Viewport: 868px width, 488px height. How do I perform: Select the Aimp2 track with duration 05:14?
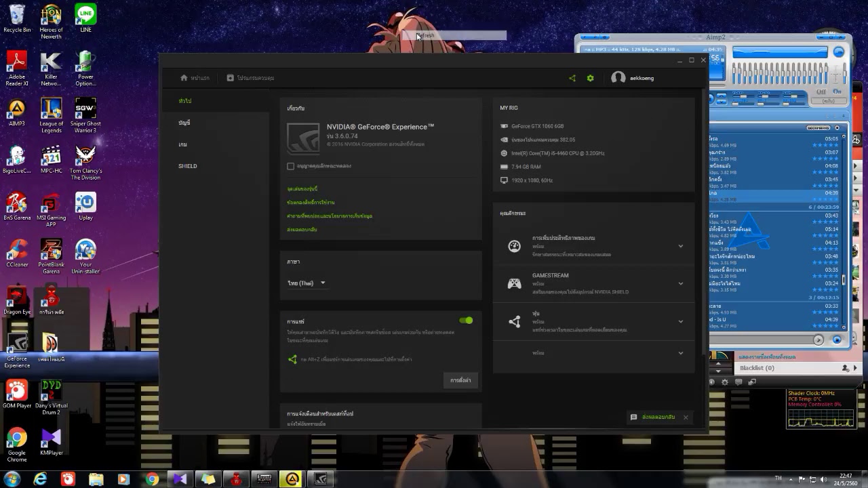[774, 232]
